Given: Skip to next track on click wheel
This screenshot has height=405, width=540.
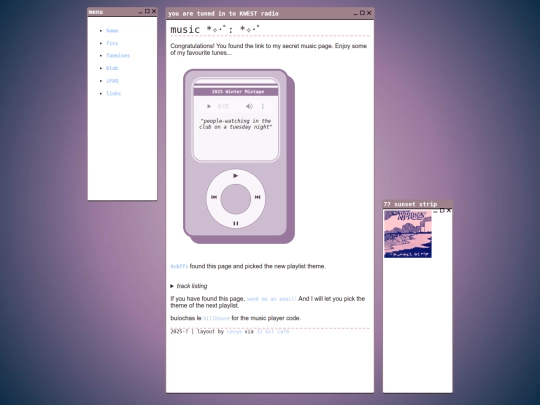Looking at the screenshot, I should point(258,197).
